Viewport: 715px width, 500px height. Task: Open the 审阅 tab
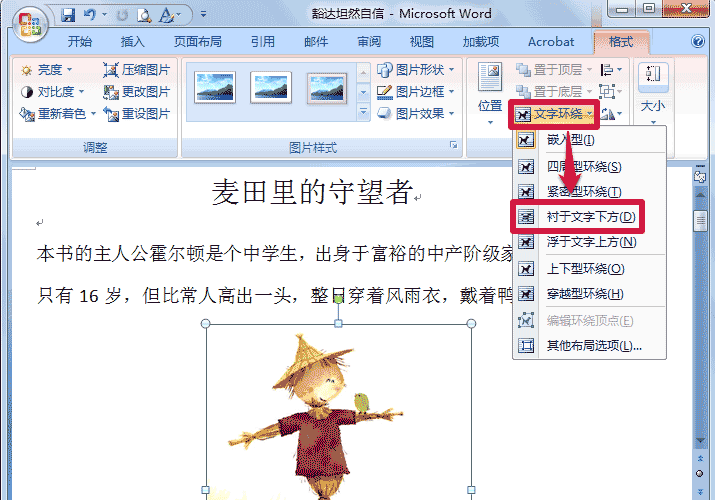[x=369, y=42]
